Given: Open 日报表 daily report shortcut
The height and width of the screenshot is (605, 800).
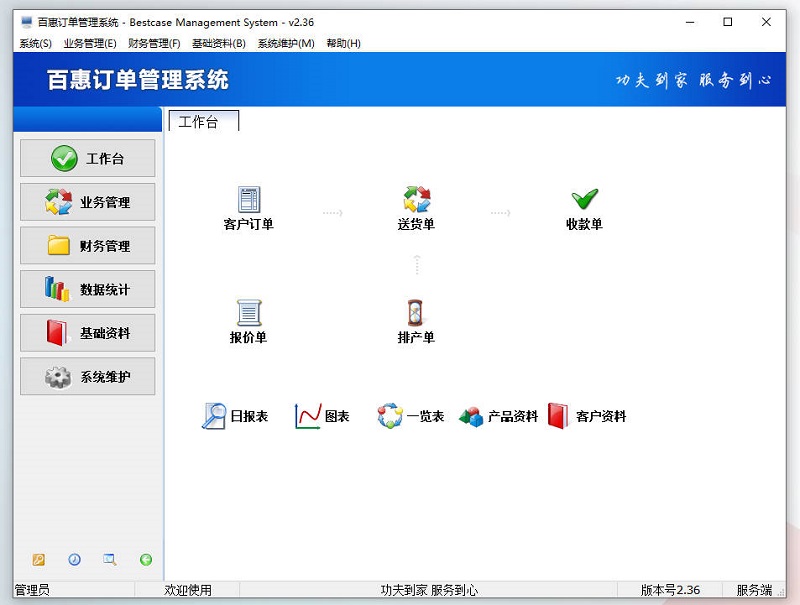Looking at the screenshot, I should tap(235, 416).
